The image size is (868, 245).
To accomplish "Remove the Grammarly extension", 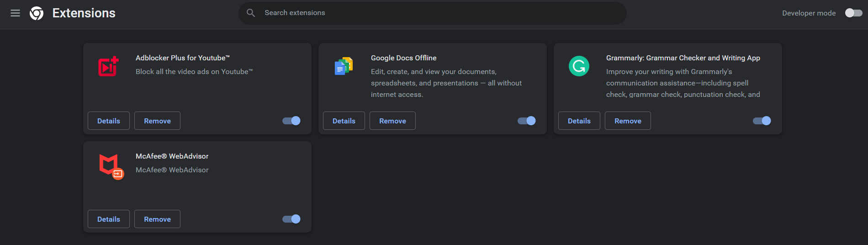I will [x=628, y=121].
